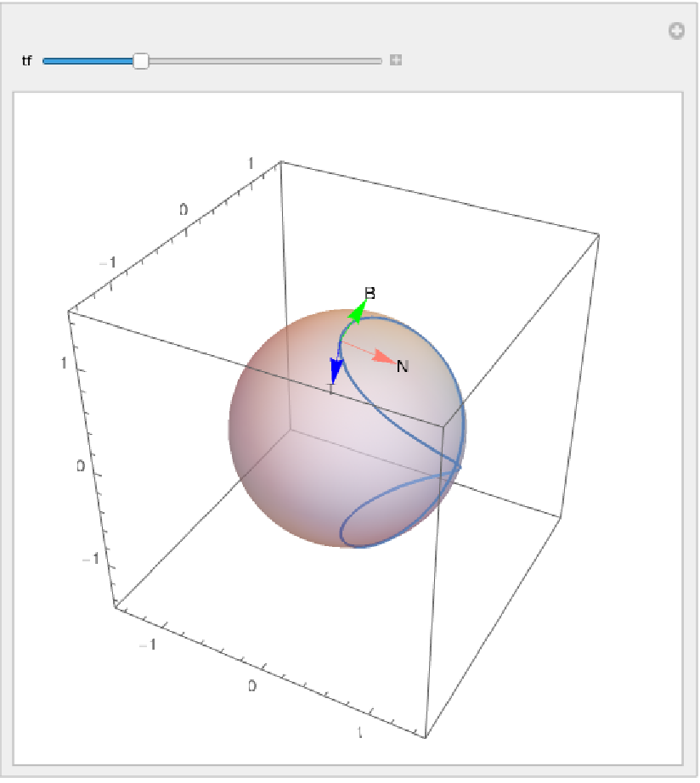Click the "-1" tick label on bottom axis
The height and width of the screenshot is (783, 700).
click(x=150, y=645)
